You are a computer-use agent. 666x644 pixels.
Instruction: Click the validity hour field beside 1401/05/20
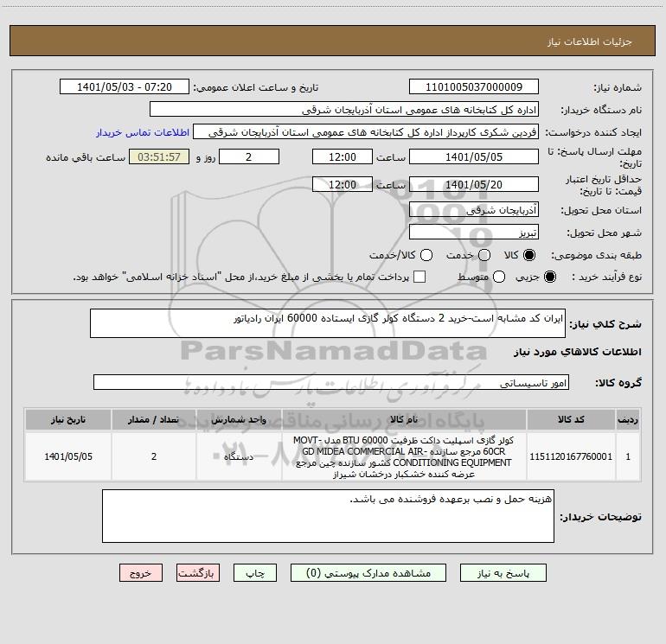point(343,184)
